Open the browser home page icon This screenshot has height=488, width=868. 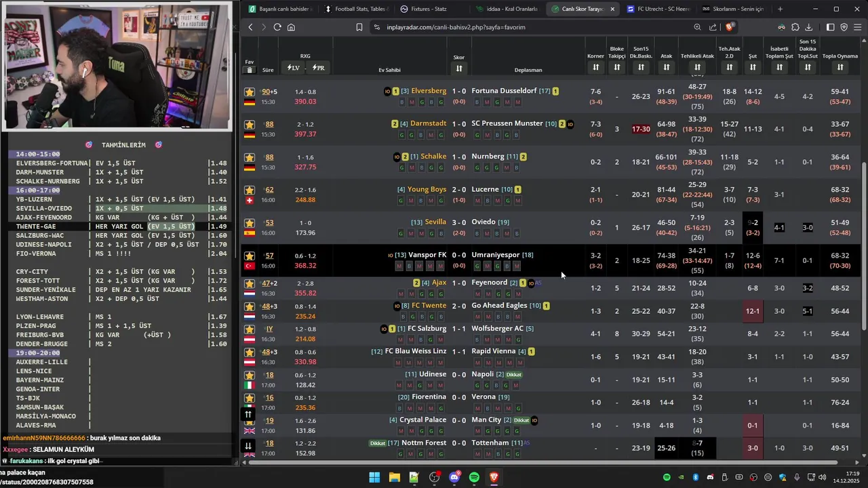[x=291, y=27]
